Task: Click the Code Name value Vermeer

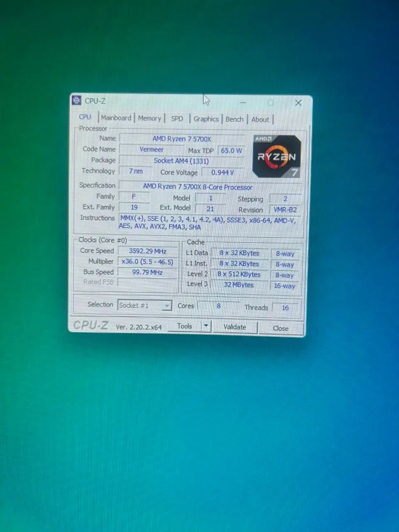Action: [x=151, y=150]
